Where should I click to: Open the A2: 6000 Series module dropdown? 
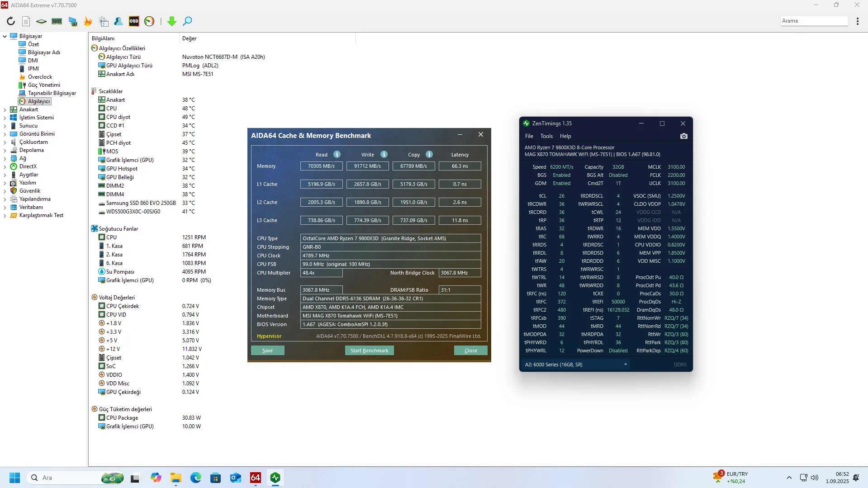(575, 365)
